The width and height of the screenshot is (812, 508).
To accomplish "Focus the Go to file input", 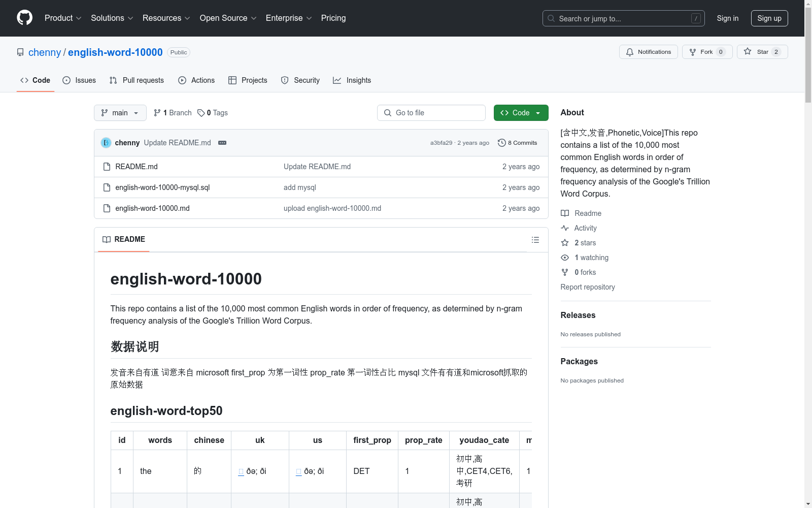I will [431, 113].
